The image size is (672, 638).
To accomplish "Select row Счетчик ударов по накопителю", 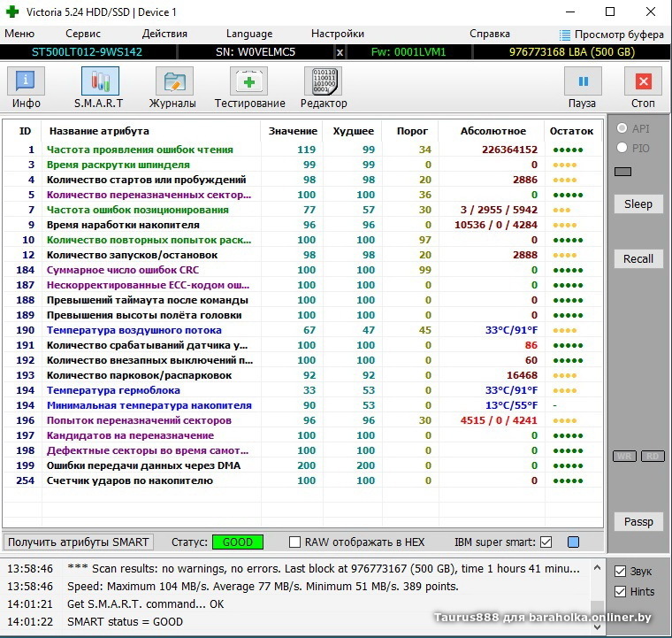I will (x=302, y=480).
